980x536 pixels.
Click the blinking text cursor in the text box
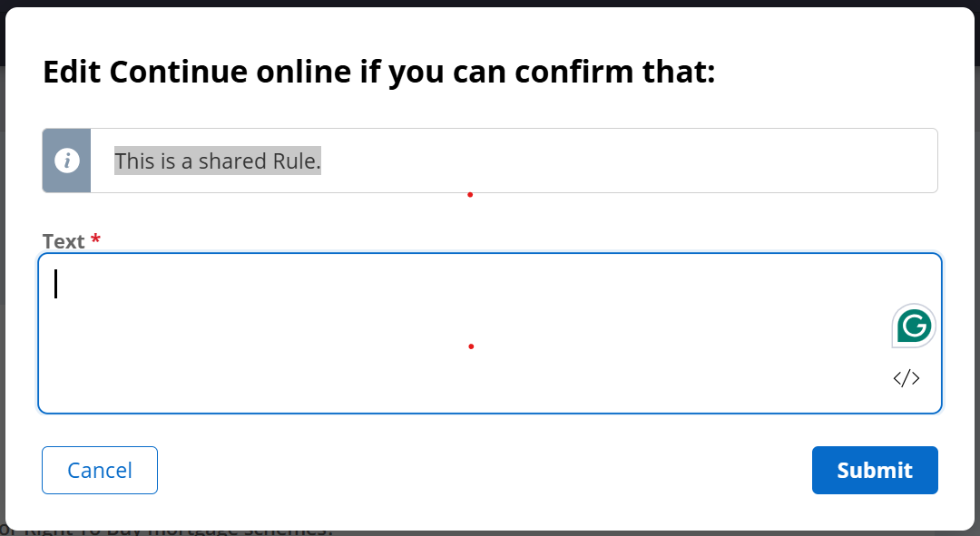click(x=55, y=284)
